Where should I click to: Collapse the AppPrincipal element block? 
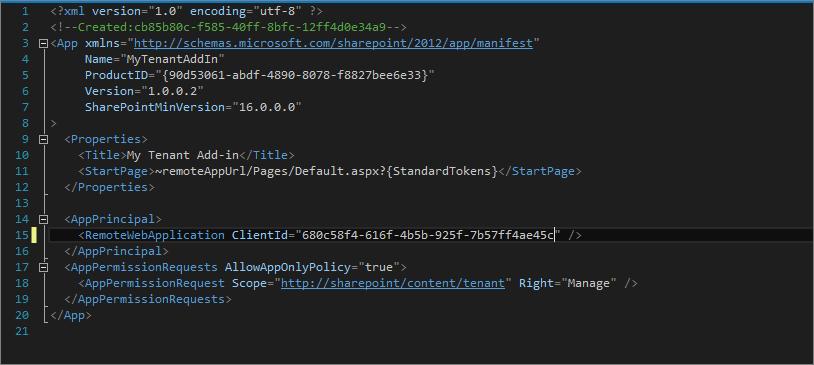pyautogui.click(x=44, y=219)
